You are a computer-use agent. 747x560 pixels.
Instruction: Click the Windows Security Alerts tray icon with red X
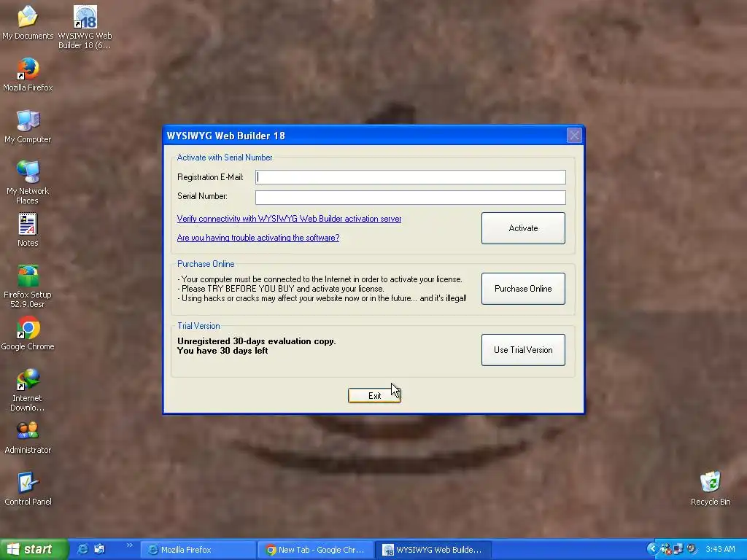(665, 549)
